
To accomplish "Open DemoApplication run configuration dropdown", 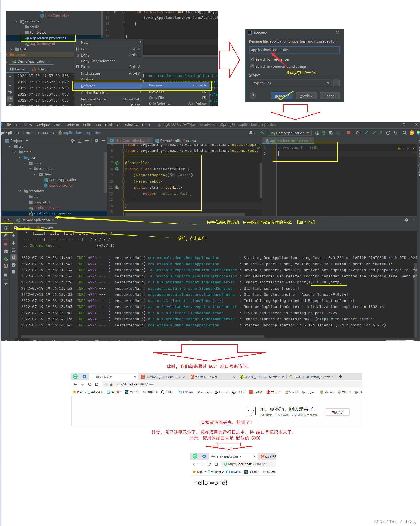I will (290, 133).
